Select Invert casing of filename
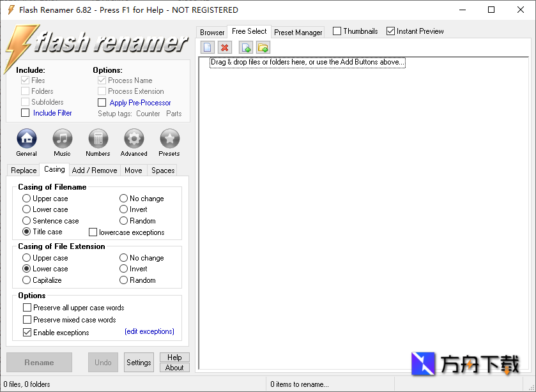The height and width of the screenshot is (392, 536). (121, 209)
